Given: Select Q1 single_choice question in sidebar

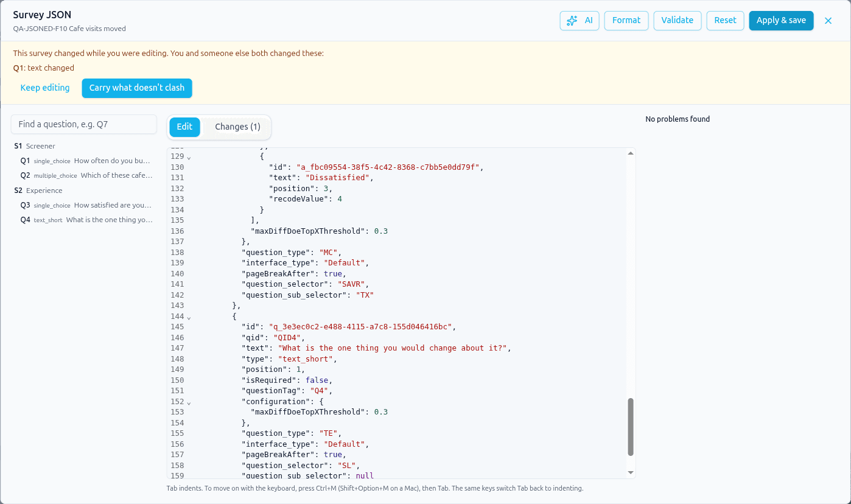Looking at the screenshot, I should (x=85, y=161).
